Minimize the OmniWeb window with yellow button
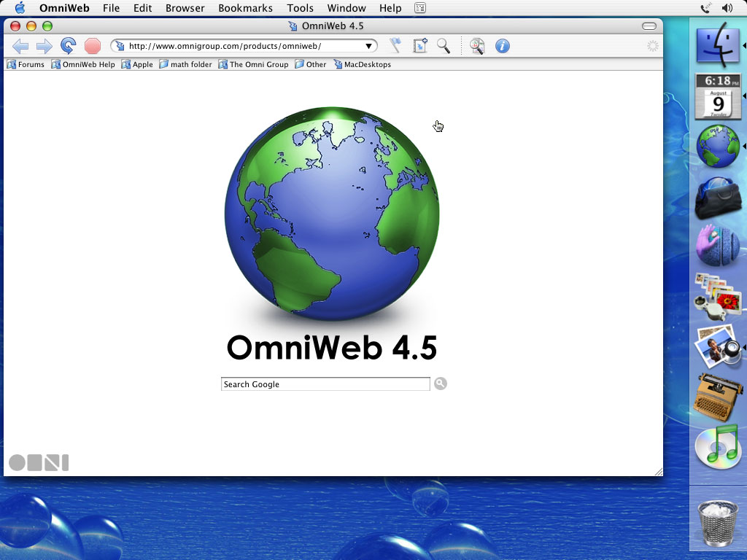Screen dimensions: 747x560 click(x=31, y=26)
